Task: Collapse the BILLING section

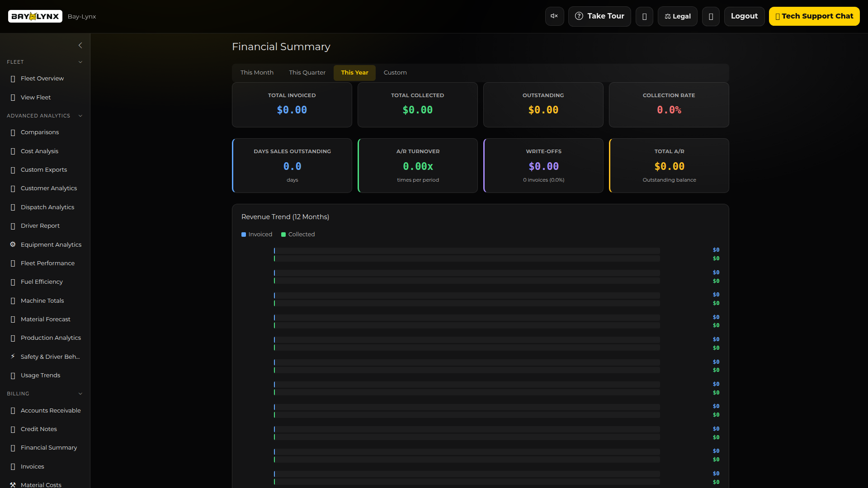Action: (x=80, y=394)
